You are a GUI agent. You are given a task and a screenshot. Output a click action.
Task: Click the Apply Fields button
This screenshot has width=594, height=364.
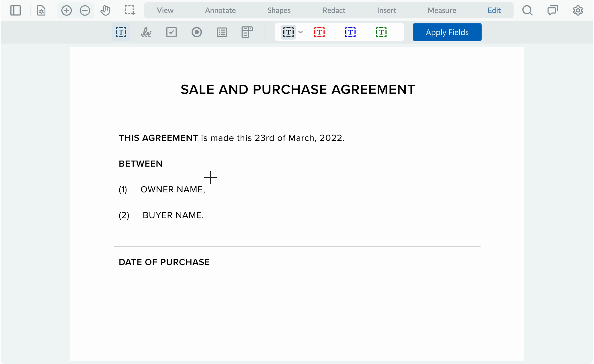coord(447,32)
